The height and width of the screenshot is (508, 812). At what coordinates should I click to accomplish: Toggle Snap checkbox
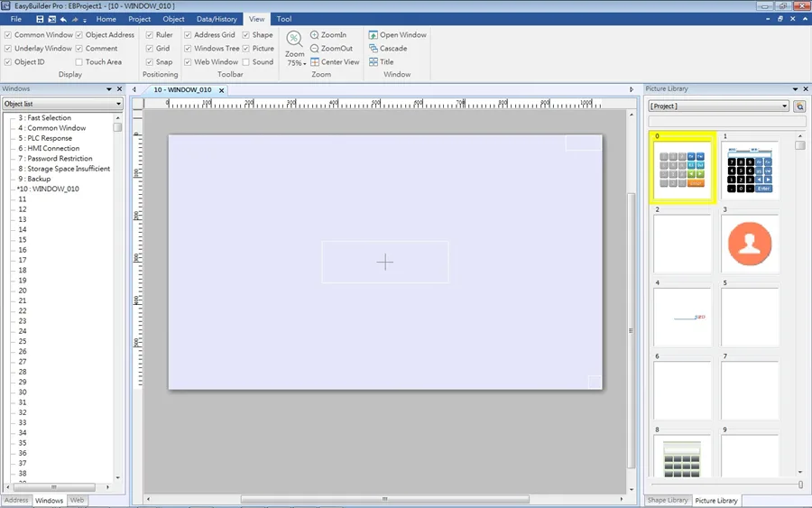[x=149, y=61]
